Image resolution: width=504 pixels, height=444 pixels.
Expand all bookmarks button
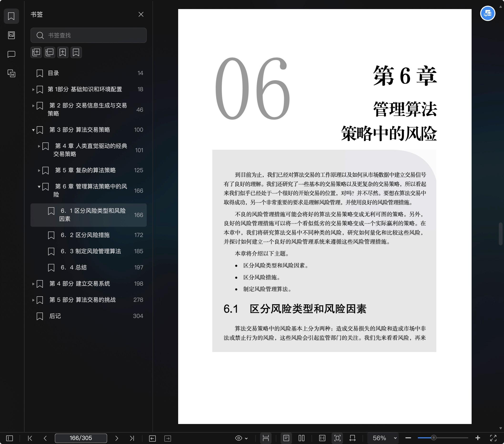point(36,52)
